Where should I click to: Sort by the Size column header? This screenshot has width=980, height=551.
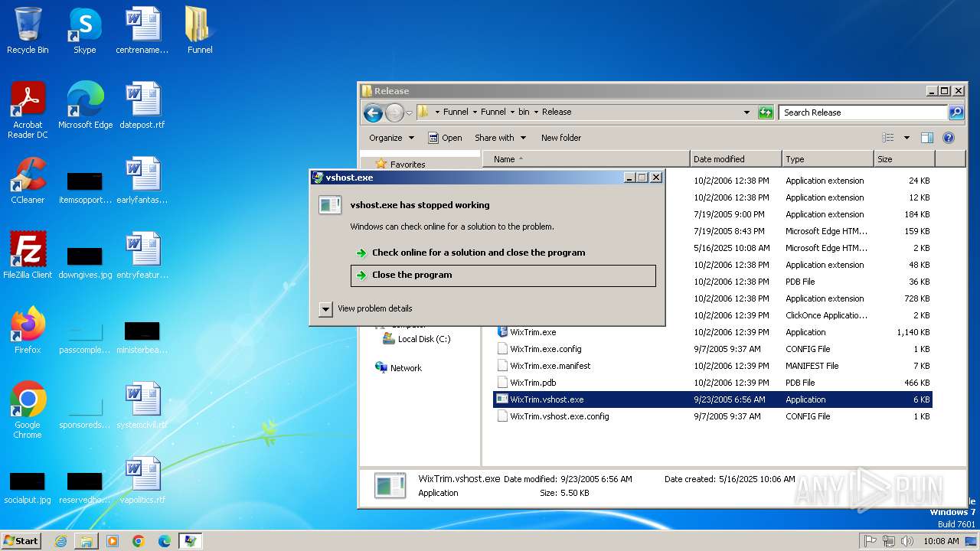click(904, 159)
